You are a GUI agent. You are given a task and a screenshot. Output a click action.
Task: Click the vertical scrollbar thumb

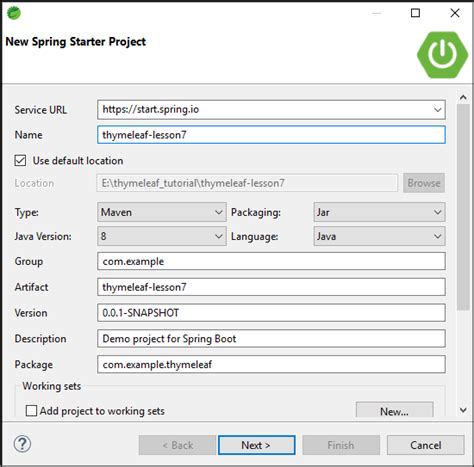tap(463, 207)
